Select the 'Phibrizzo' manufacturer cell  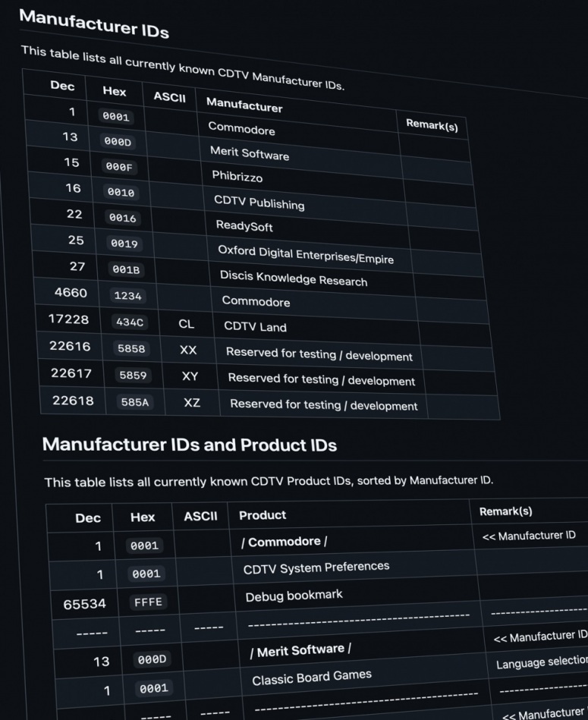click(237, 176)
